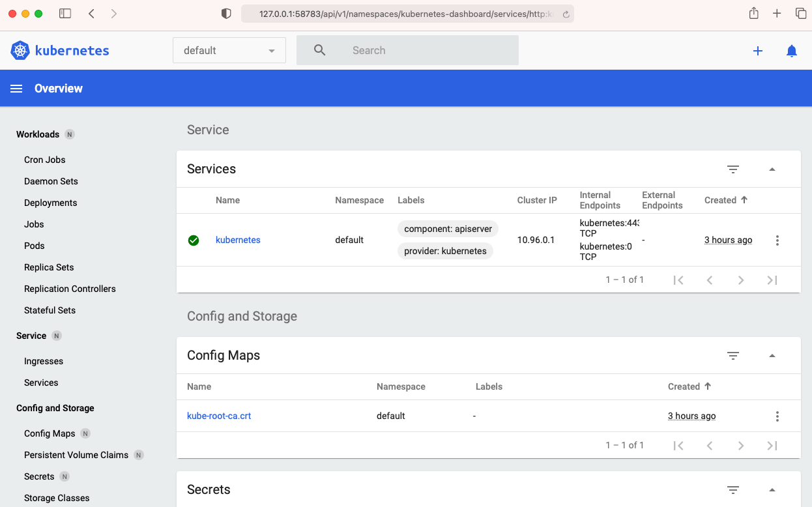Viewport: 812px width, 507px height.
Task: Open the kube-root-ca.crt config map link
Action: pyautogui.click(x=219, y=416)
